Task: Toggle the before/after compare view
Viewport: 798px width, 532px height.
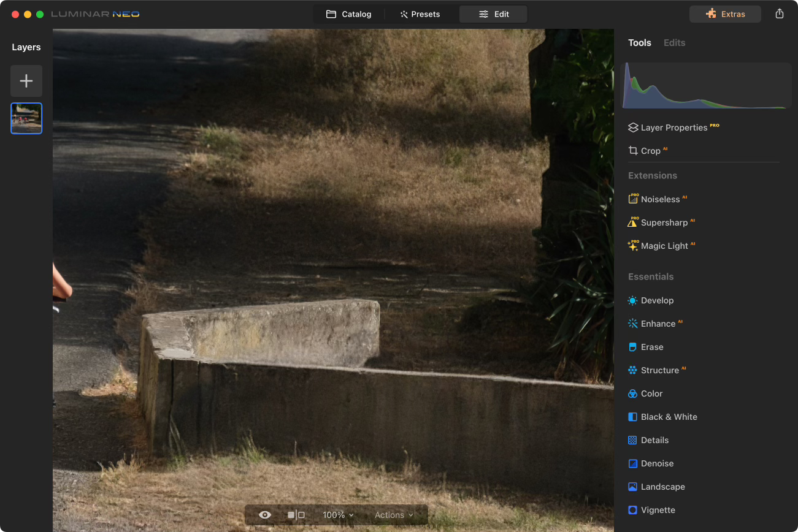Action: (296, 515)
